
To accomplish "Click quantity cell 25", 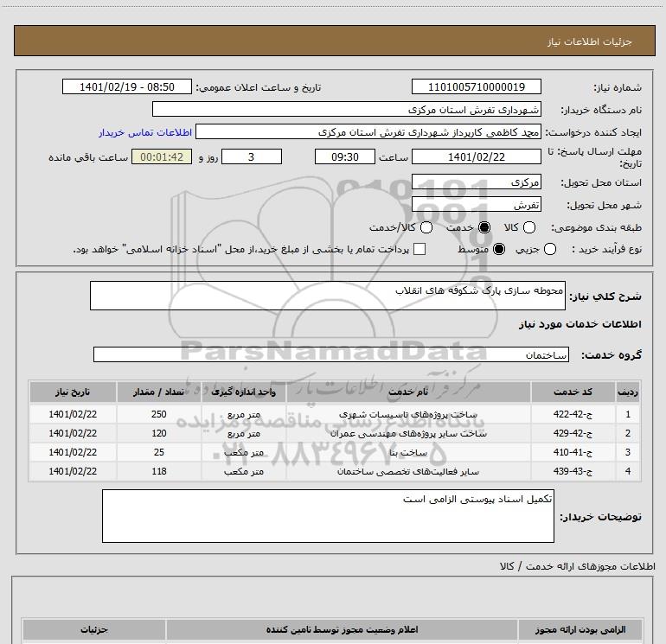I will (159, 453).
